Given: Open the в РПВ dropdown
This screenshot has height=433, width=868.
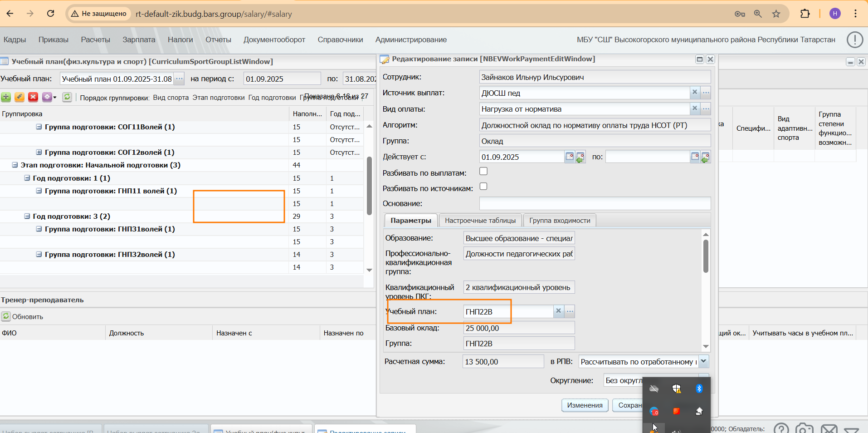Looking at the screenshot, I should click(703, 361).
